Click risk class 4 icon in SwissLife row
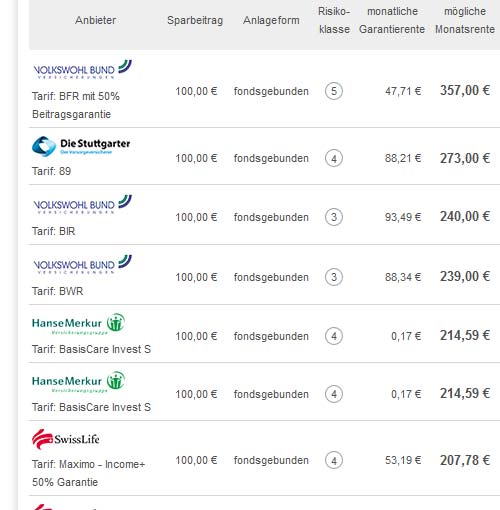 tap(334, 460)
